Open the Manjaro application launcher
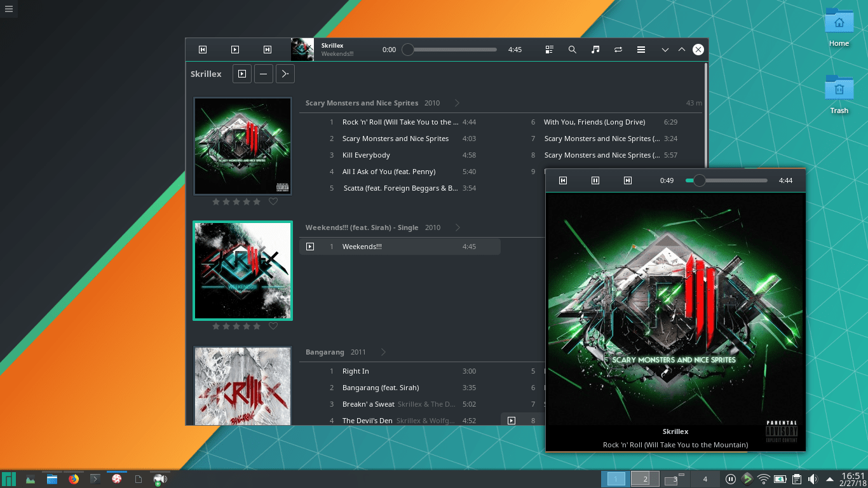 pos(9,479)
